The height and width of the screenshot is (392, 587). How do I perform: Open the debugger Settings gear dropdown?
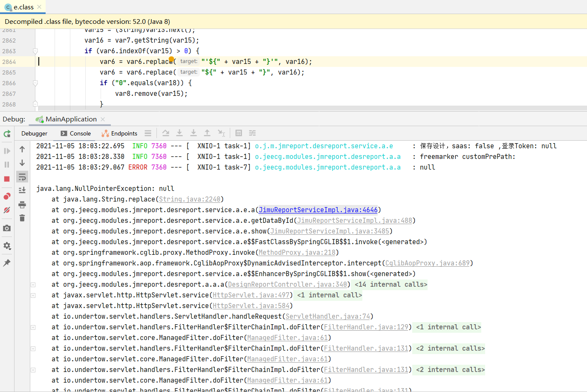pyautogui.click(x=6, y=246)
